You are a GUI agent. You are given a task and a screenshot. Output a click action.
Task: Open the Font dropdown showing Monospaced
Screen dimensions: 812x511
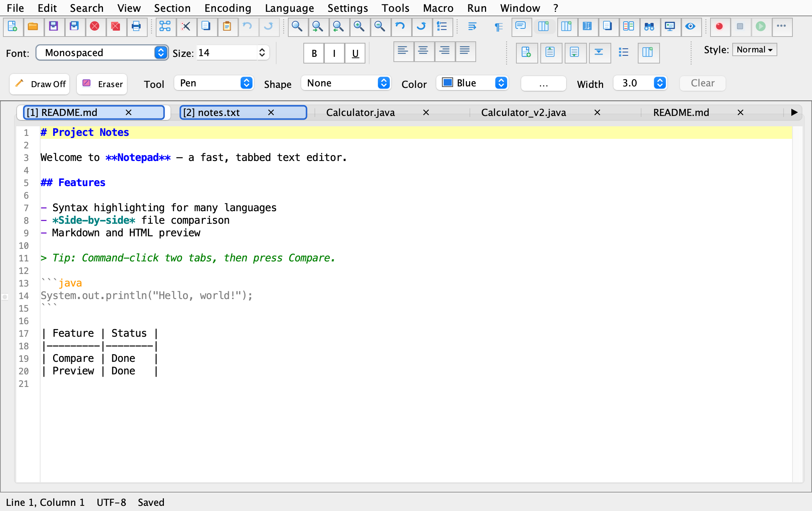coord(102,53)
